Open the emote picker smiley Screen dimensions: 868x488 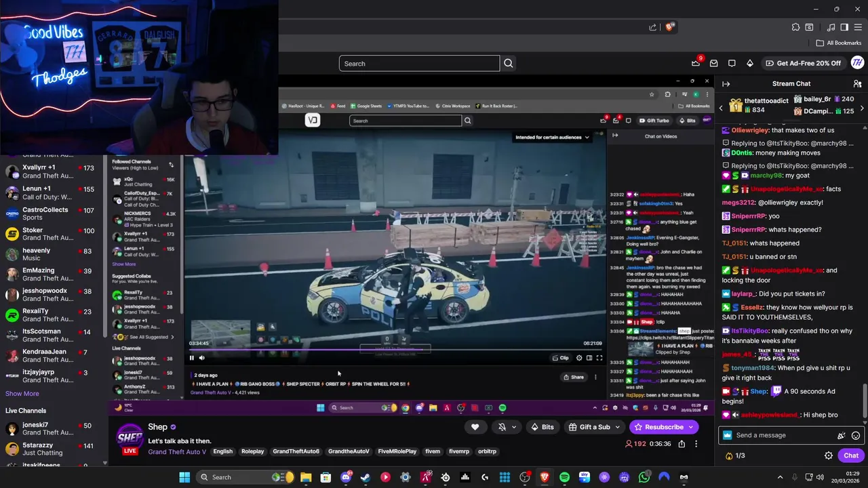pyautogui.click(x=856, y=435)
